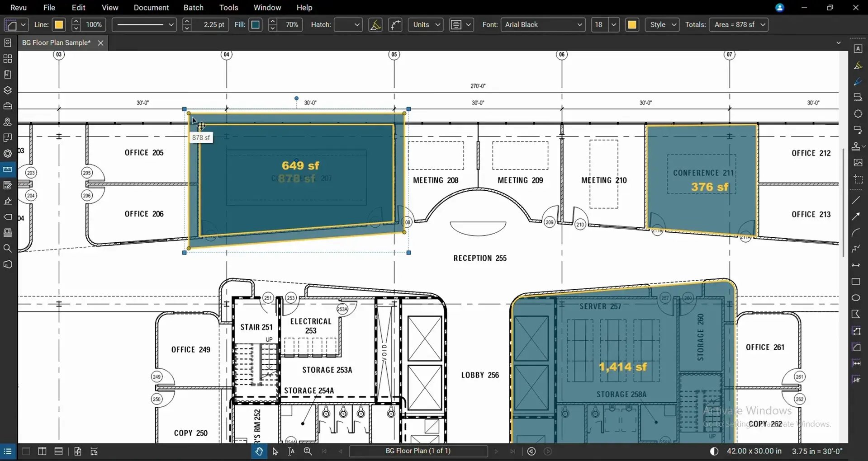Select the Perimeter measurement tool
This screenshot has width=868, height=461.
point(856,331)
